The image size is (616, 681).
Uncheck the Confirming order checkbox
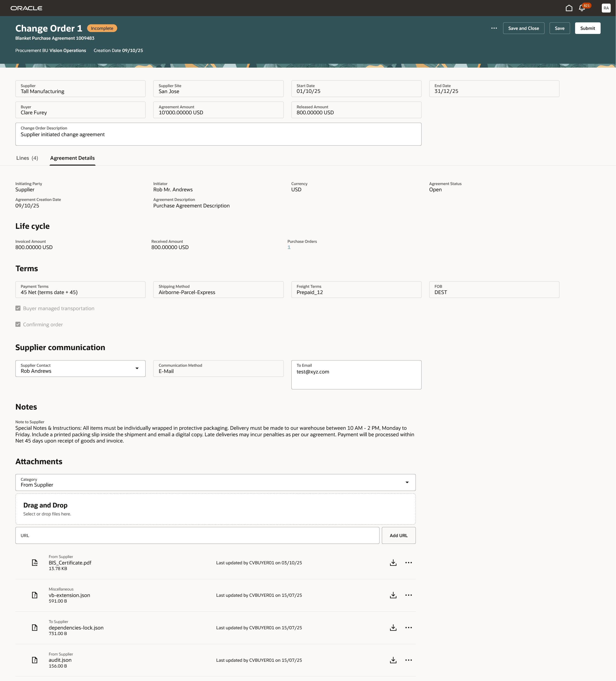click(x=18, y=324)
